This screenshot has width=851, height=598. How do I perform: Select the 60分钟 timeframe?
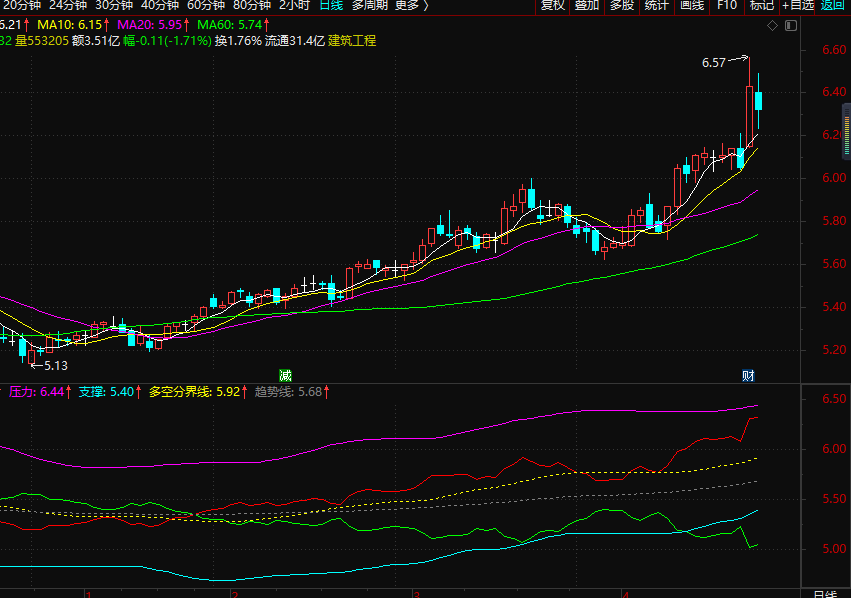206,5
